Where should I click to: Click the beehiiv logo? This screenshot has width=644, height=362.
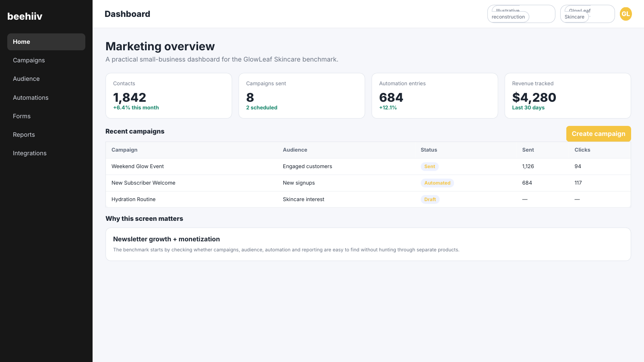tap(25, 16)
